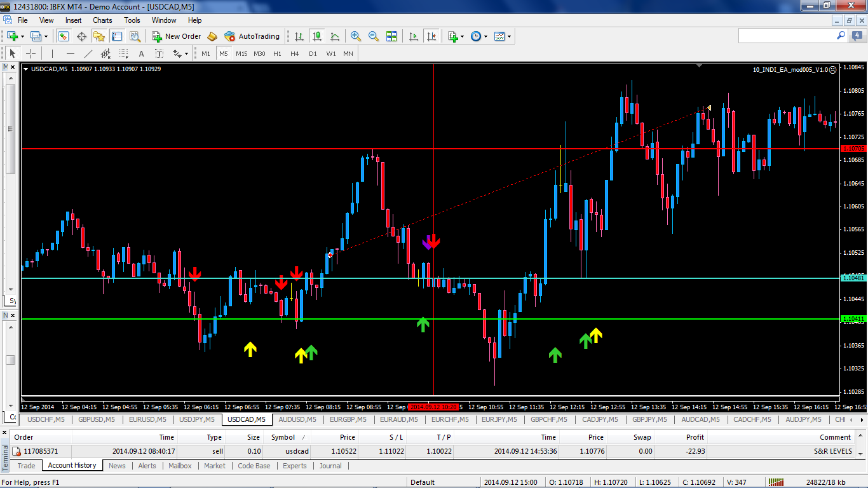Click the New Order button
Image resolution: width=868 pixels, height=488 pixels.
(176, 36)
